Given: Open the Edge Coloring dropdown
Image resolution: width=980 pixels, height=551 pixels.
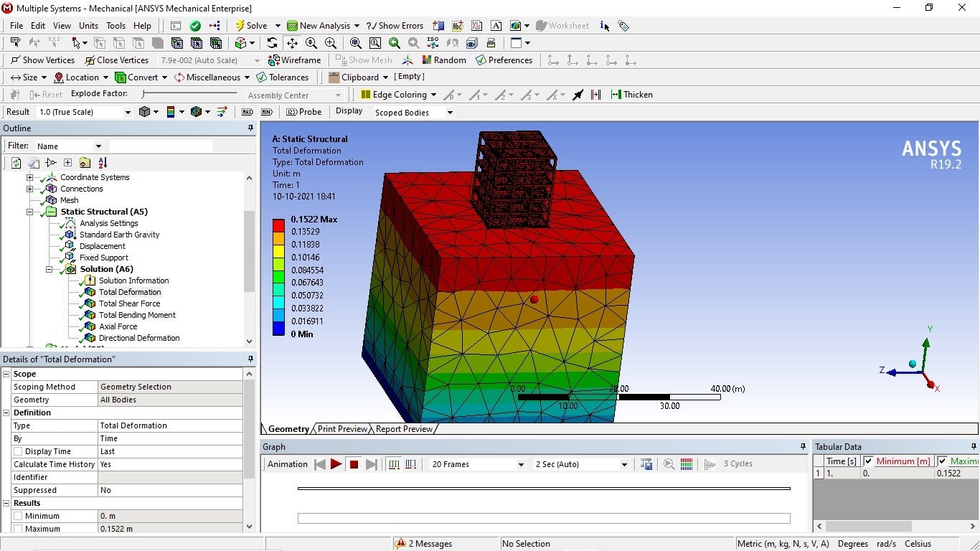Looking at the screenshot, I should 399,95.
